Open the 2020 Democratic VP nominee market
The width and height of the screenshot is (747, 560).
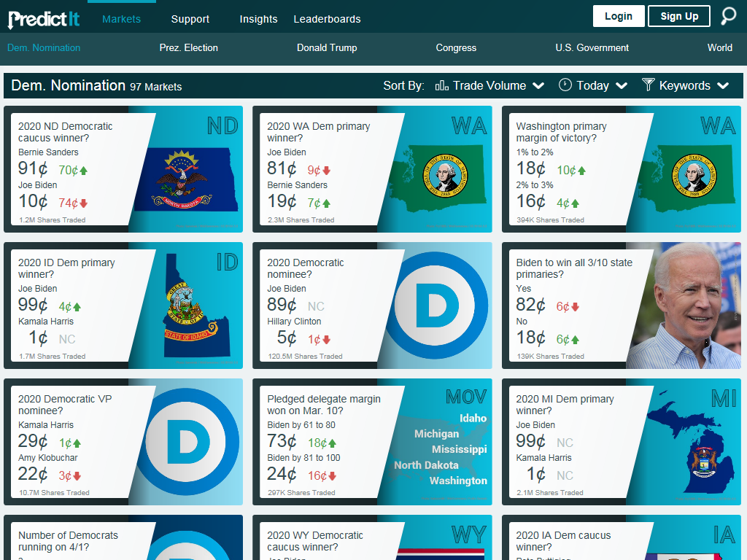[65, 404]
